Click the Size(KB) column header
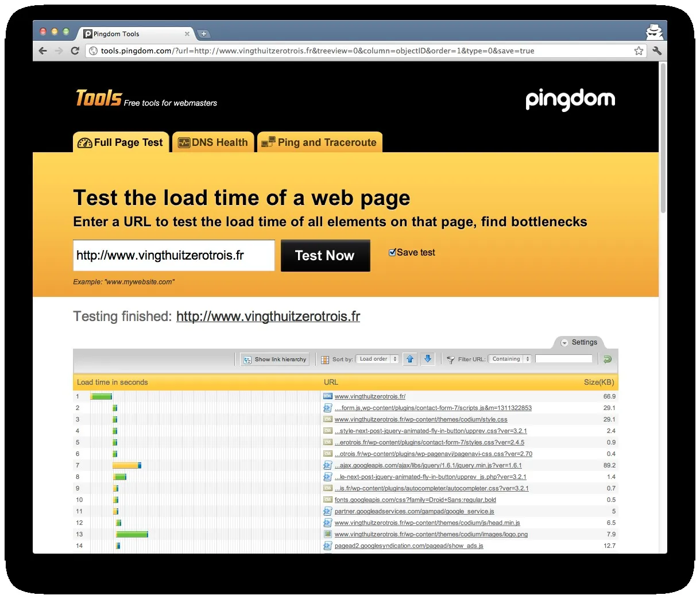The height and width of the screenshot is (599, 700). [x=599, y=382]
